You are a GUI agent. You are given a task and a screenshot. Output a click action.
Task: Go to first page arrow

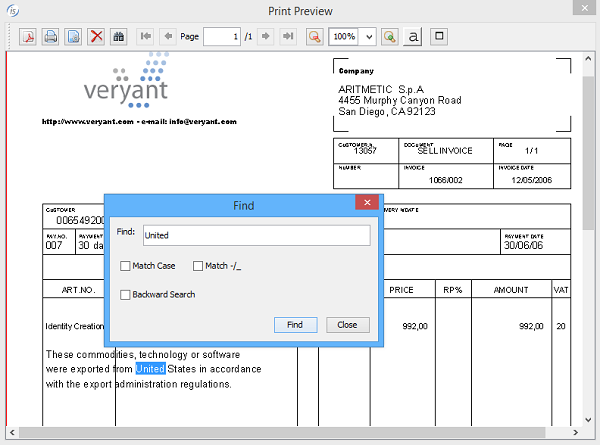click(x=146, y=36)
